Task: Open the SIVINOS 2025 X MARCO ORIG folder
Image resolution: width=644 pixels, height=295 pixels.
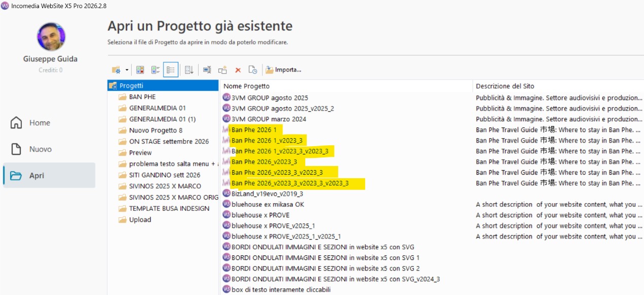Action: 168,197
